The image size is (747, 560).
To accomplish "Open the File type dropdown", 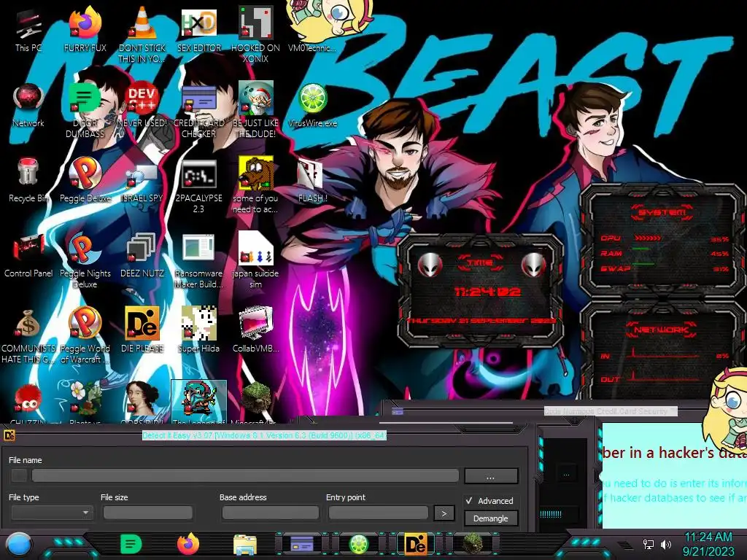I will [52, 513].
